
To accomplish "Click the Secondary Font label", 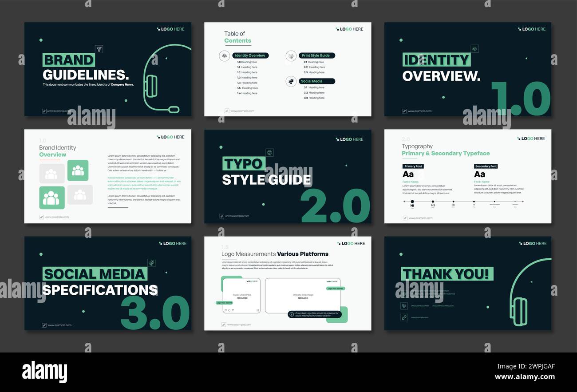I will point(486,166).
